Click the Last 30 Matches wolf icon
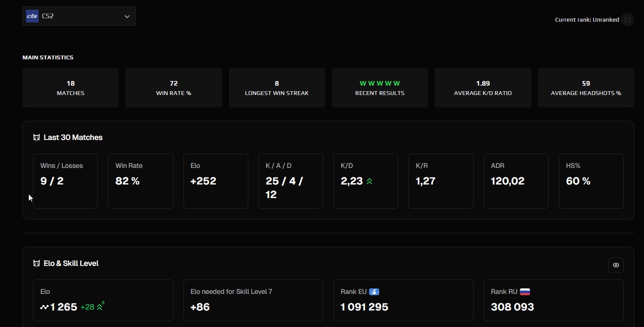This screenshot has width=644, height=327. tap(36, 137)
